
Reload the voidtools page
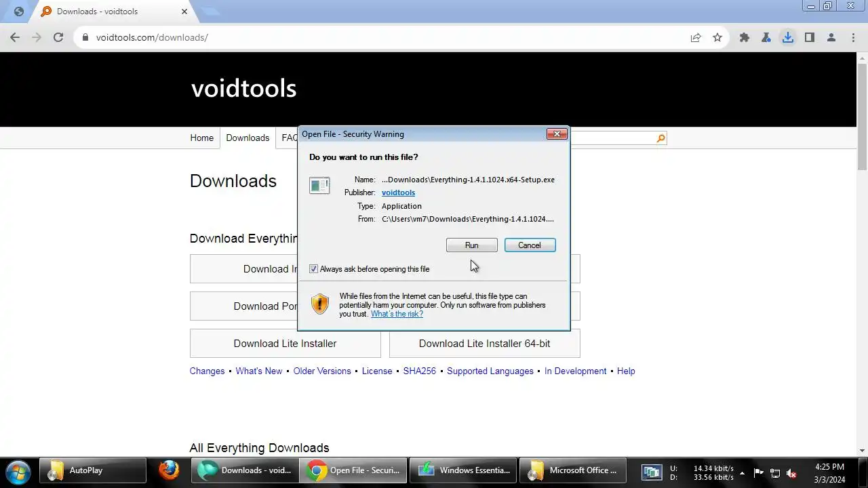58,37
